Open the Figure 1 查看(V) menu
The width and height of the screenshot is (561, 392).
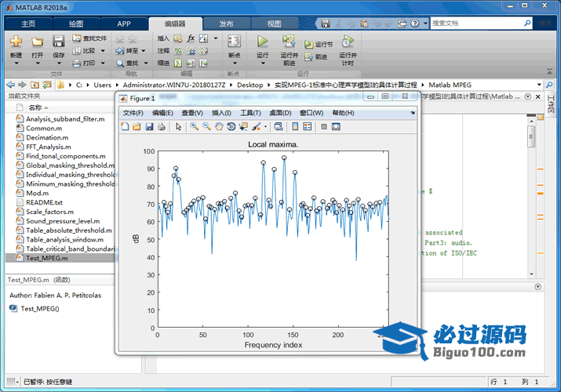click(192, 113)
